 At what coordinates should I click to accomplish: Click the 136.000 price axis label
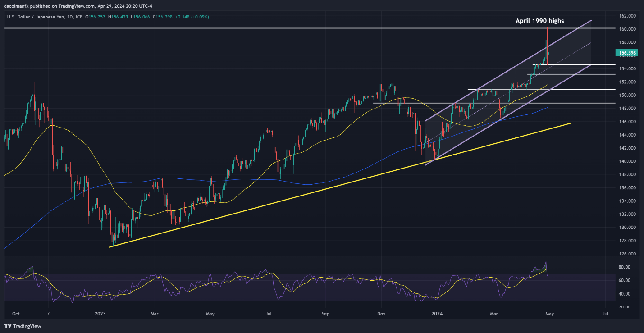pos(628,188)
